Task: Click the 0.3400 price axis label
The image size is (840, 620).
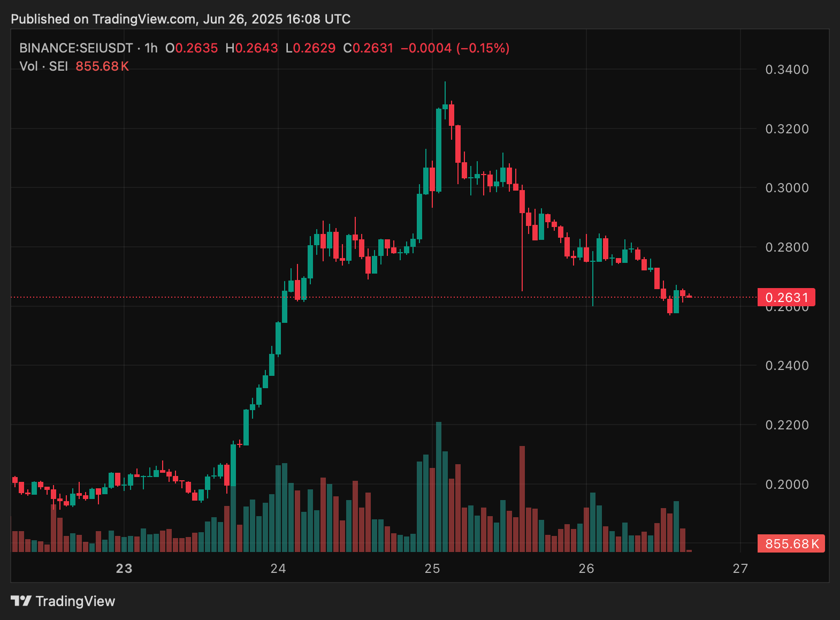Action: click(x=786, y=70)
